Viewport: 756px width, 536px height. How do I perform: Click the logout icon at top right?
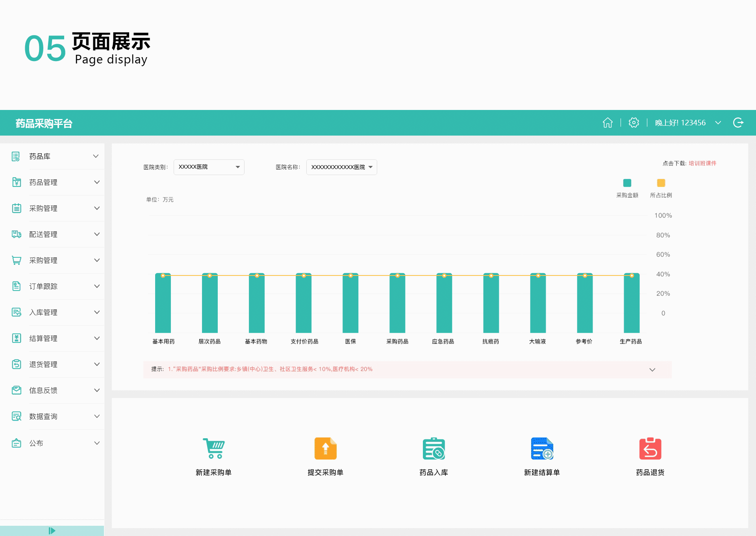pyautogui.click(x=738, y=123)
